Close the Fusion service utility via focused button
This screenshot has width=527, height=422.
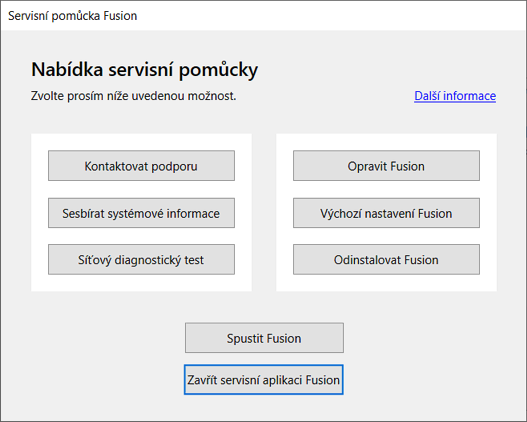[x=264, y=380]
